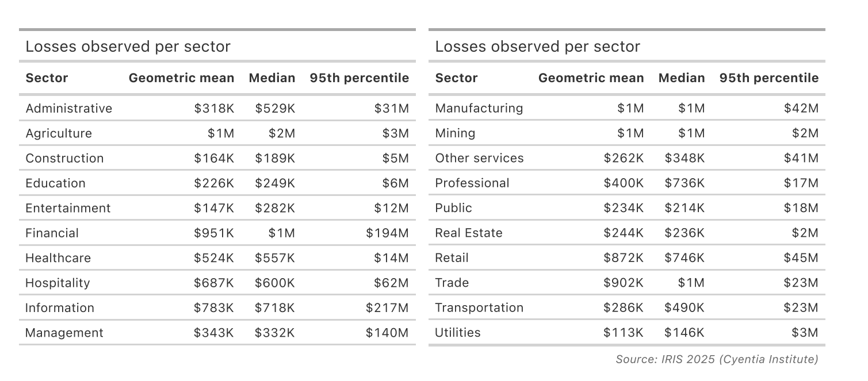Screen dimensions: 868x381
Task: Click the source note IRIS 2025 text
Action: (x=716, y=360)
